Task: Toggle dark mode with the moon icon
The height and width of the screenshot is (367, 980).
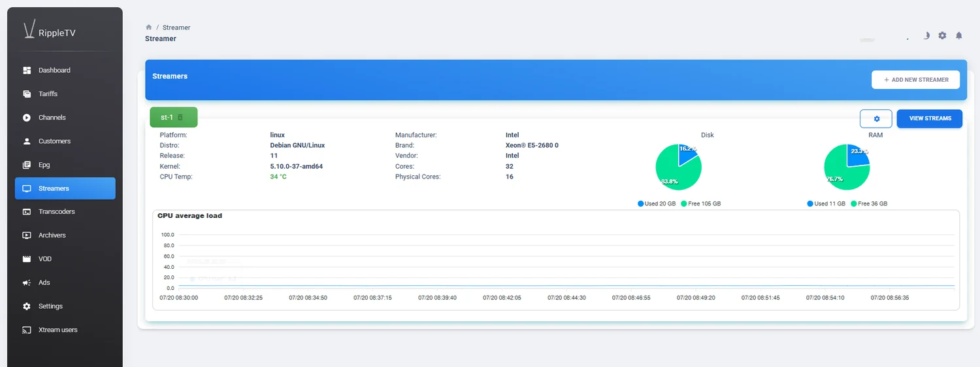Action: tap(926, 35)
